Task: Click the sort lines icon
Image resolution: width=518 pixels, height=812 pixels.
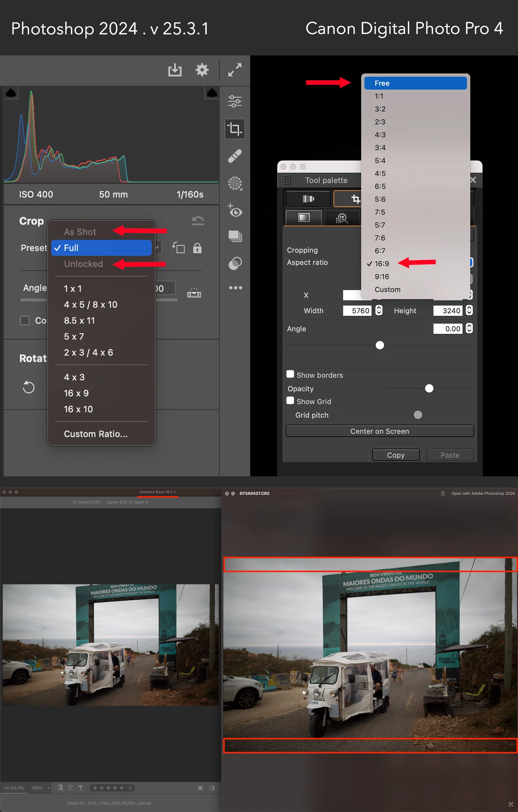Action: pos(71,788)
